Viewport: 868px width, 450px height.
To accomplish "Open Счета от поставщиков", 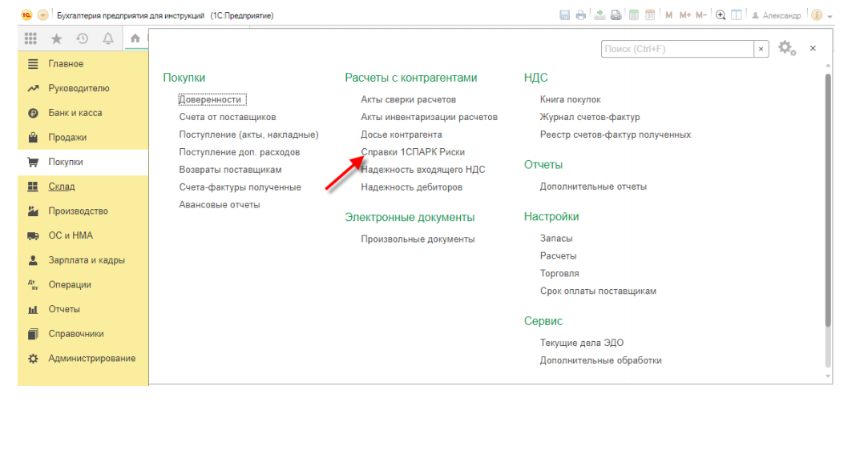I will click(x=228, y=117).
